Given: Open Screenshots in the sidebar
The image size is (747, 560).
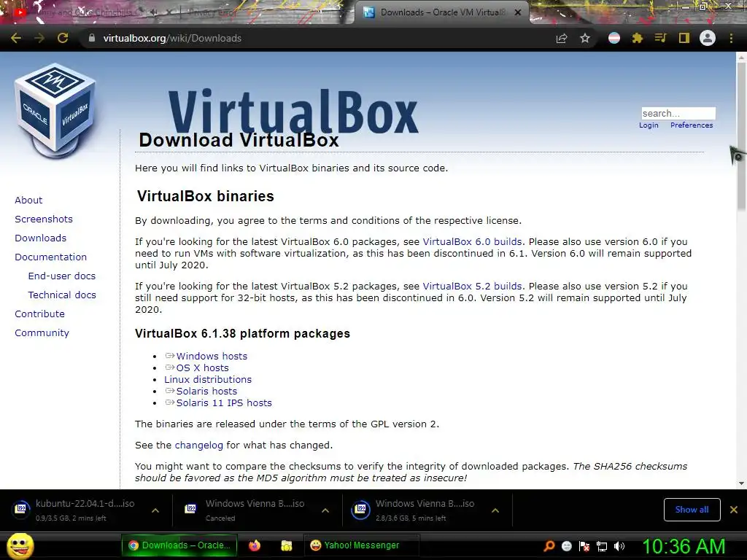Looking at the screenshot, I should pos(44,219).
